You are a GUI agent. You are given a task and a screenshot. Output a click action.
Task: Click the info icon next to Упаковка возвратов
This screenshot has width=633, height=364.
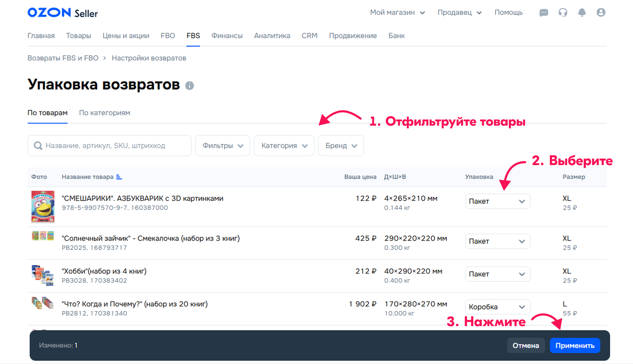[190, 86]
